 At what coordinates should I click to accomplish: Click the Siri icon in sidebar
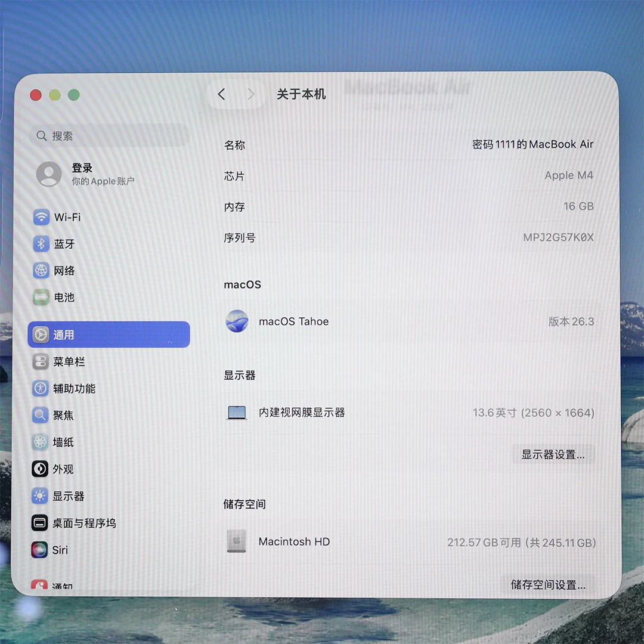click(x=40, y=550)
